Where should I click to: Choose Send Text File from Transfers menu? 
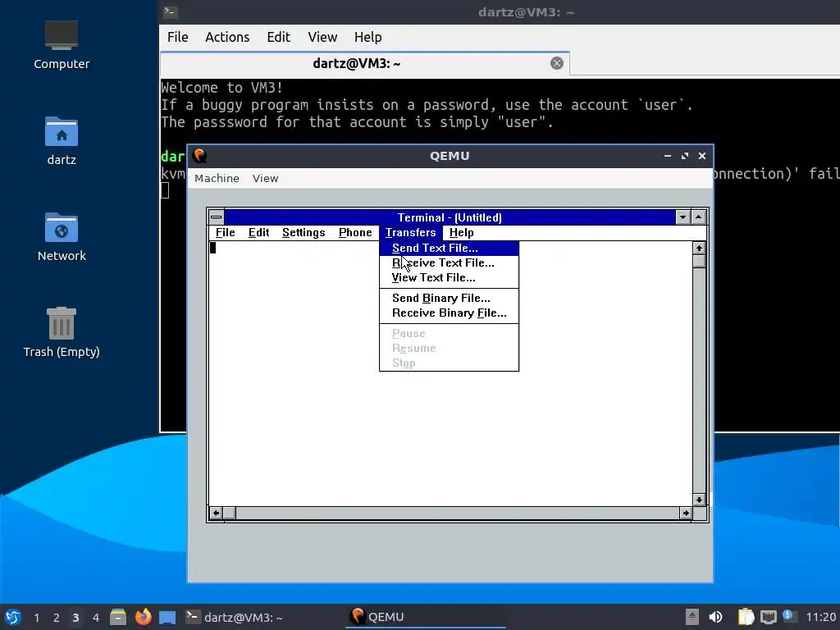click(x=449, y=248)
